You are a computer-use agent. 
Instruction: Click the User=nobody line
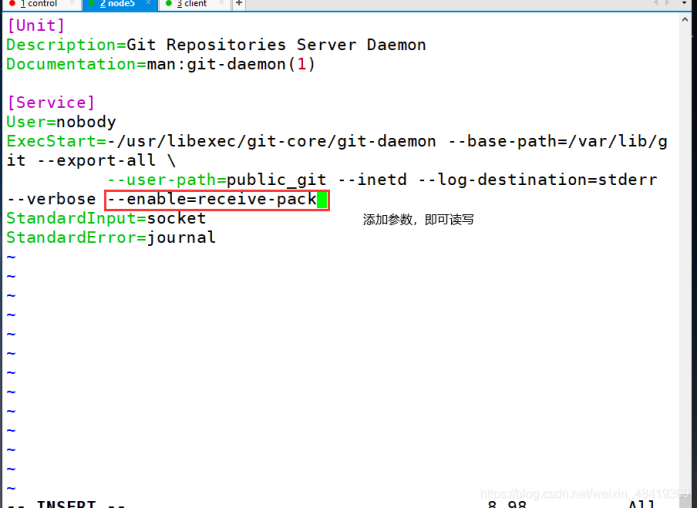[61, 122]
